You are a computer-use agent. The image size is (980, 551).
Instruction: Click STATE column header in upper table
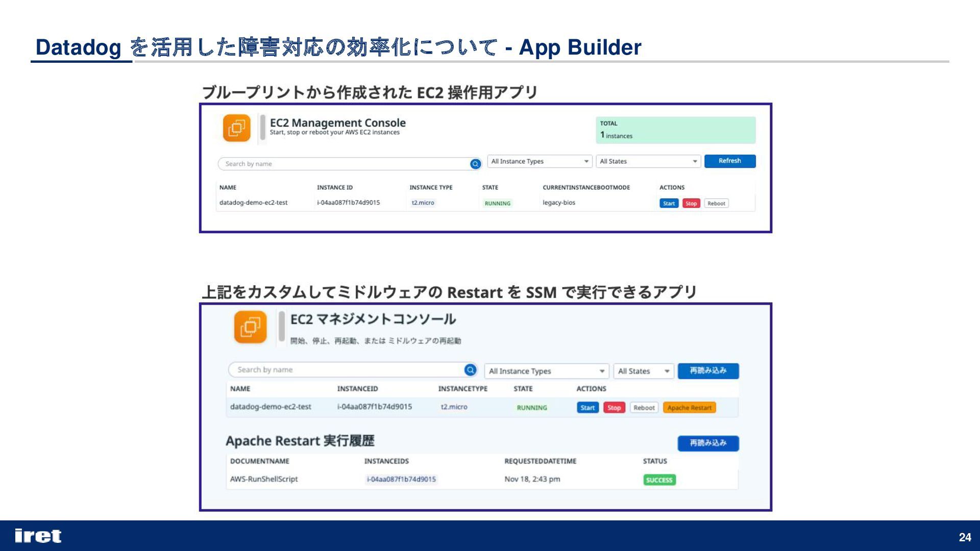point(490,187)
